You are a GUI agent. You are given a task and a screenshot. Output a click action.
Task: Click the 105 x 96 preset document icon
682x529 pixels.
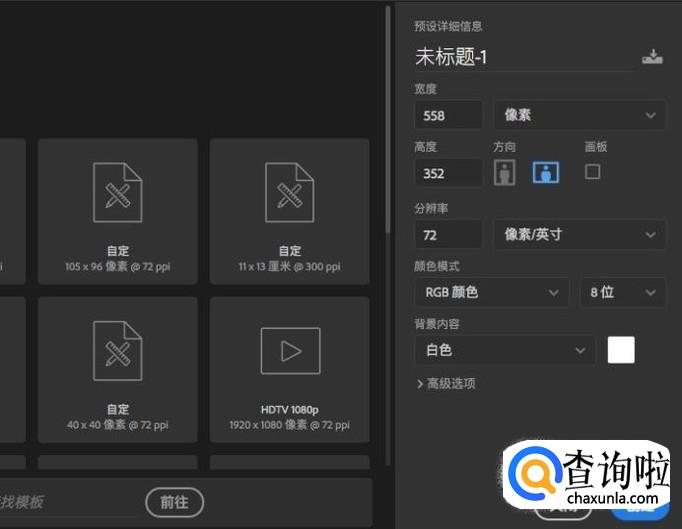pos(117,192)
